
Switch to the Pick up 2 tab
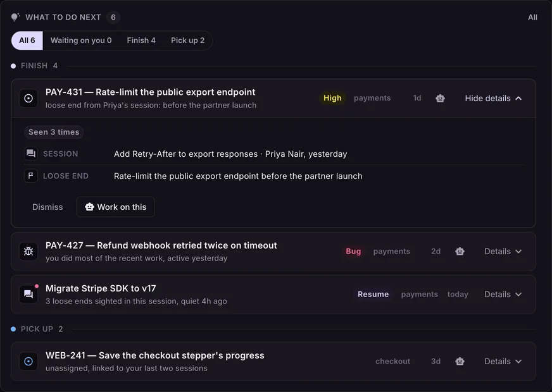coord(187,40)
